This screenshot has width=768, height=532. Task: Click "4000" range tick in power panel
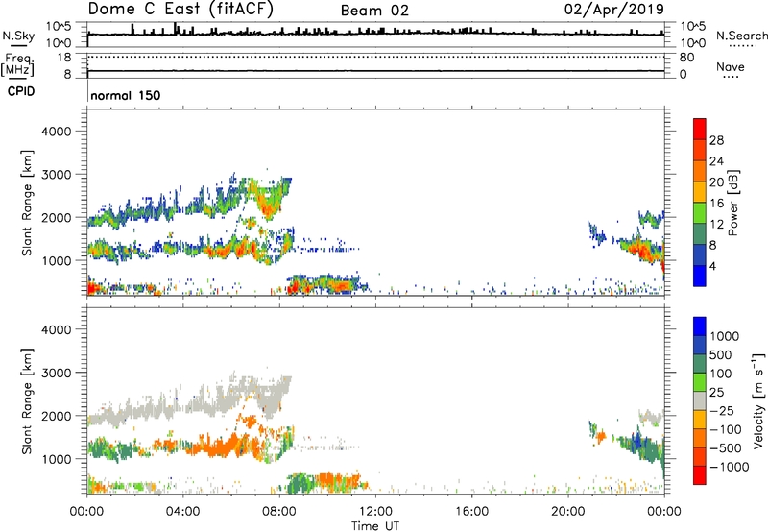tap(56, 132)
